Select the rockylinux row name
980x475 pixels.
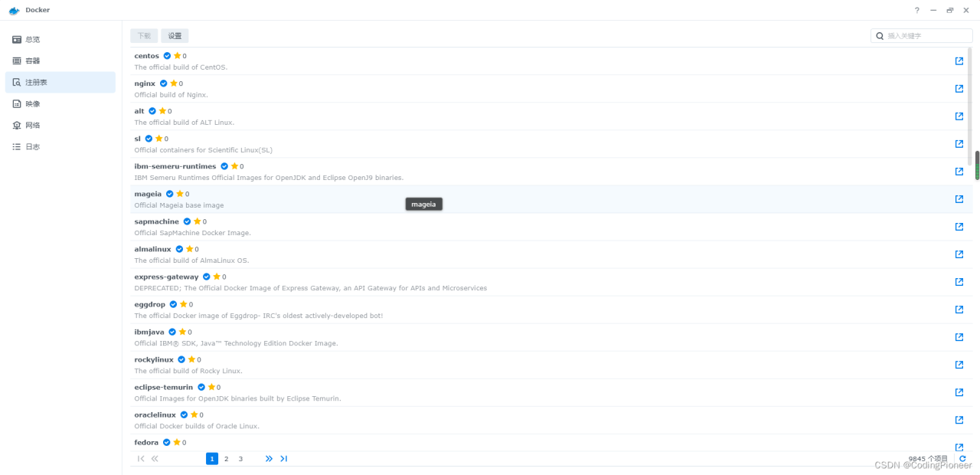pos(154,359)
